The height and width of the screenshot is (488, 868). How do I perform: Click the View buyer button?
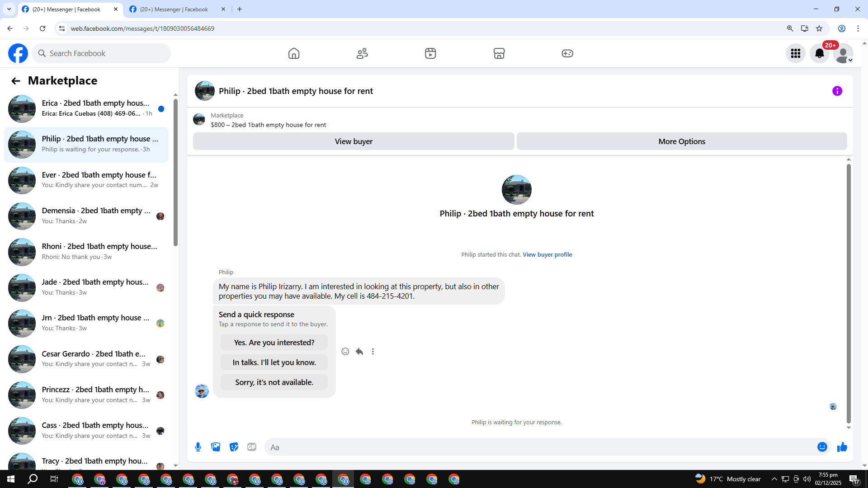pos(354,141)
